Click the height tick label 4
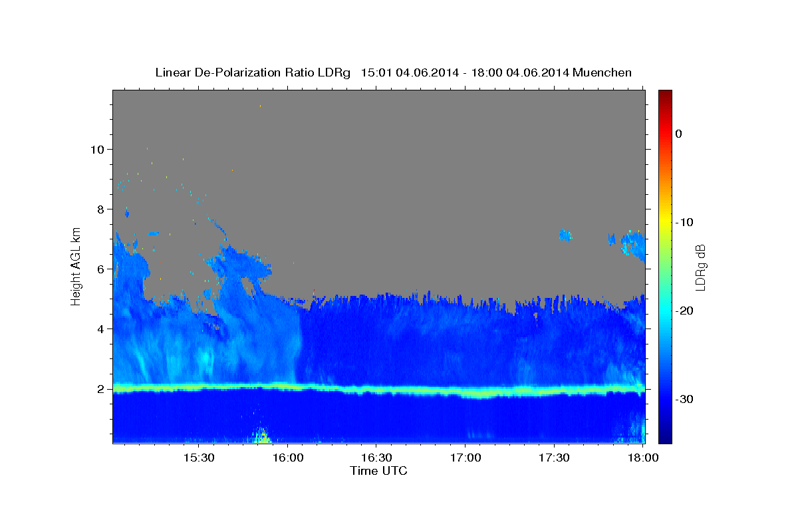Screen dimensions: 798x532 coord(99,329)
